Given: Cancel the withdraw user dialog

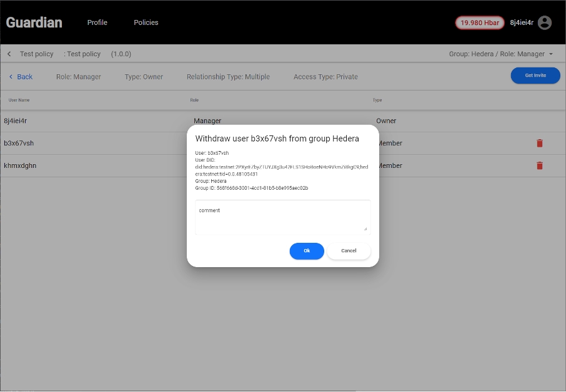Looking at the screenshot, I should [349, 250].
